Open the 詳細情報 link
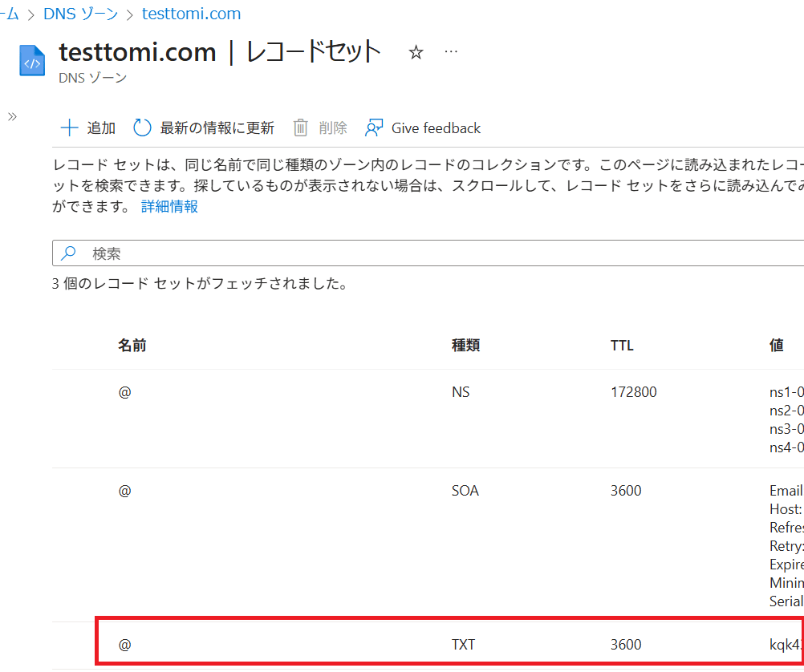Viewport: 804px width, 672px height. click(x=169, y=207)
